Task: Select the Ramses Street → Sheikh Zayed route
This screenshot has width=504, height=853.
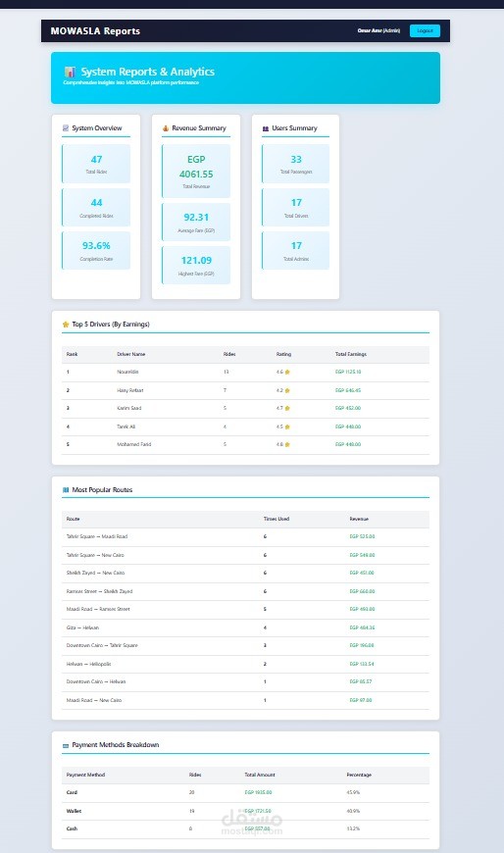Action: coord(100,591)
